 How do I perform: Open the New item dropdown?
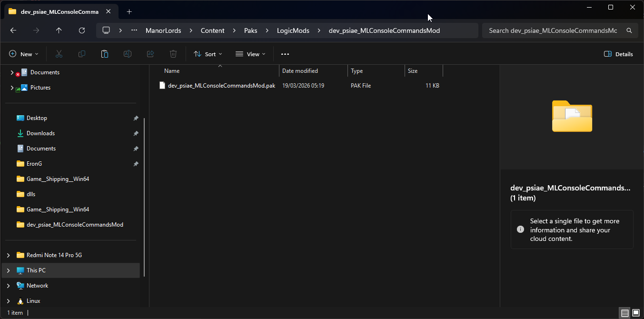coord(24,54)
